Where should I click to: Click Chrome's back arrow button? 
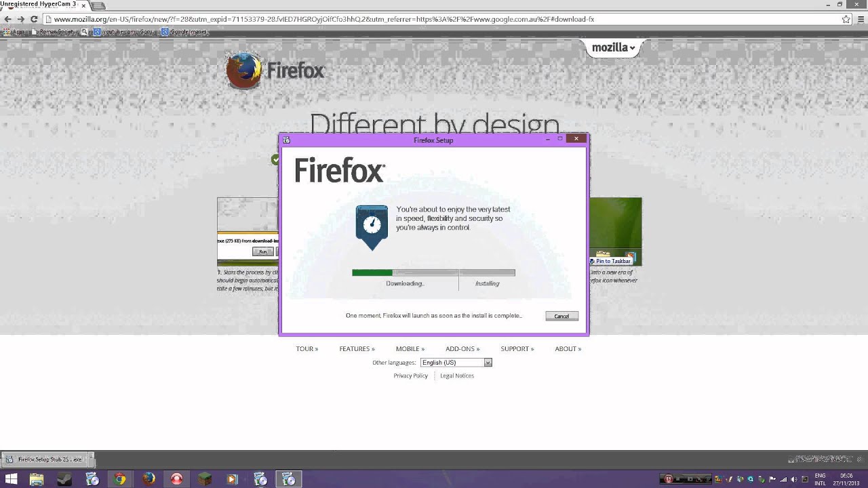7,19
